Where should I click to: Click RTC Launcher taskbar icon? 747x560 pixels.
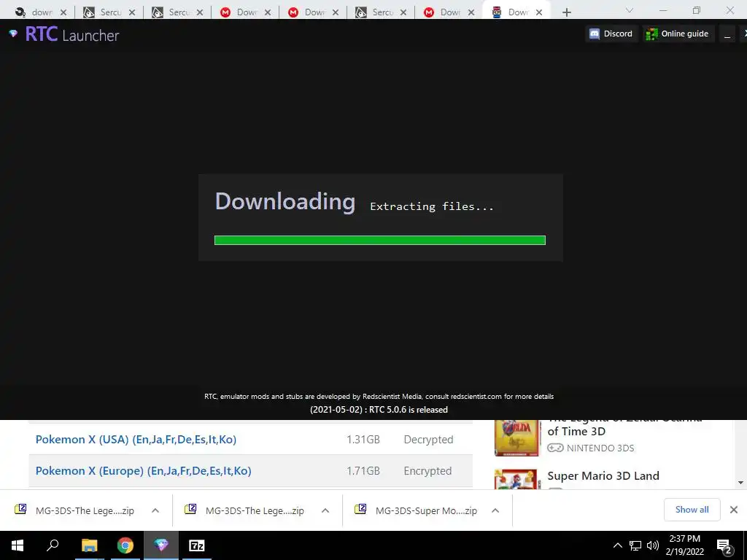coord(161,545)
